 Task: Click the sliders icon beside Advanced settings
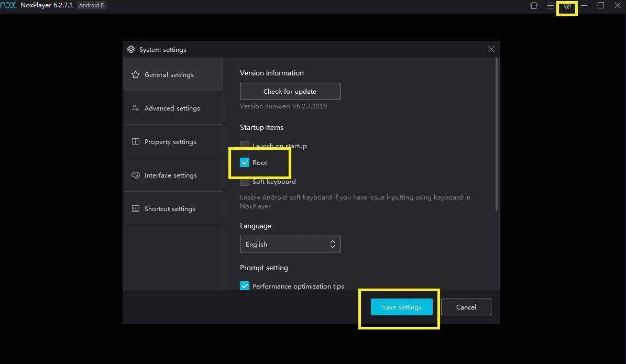coord(136,108)
